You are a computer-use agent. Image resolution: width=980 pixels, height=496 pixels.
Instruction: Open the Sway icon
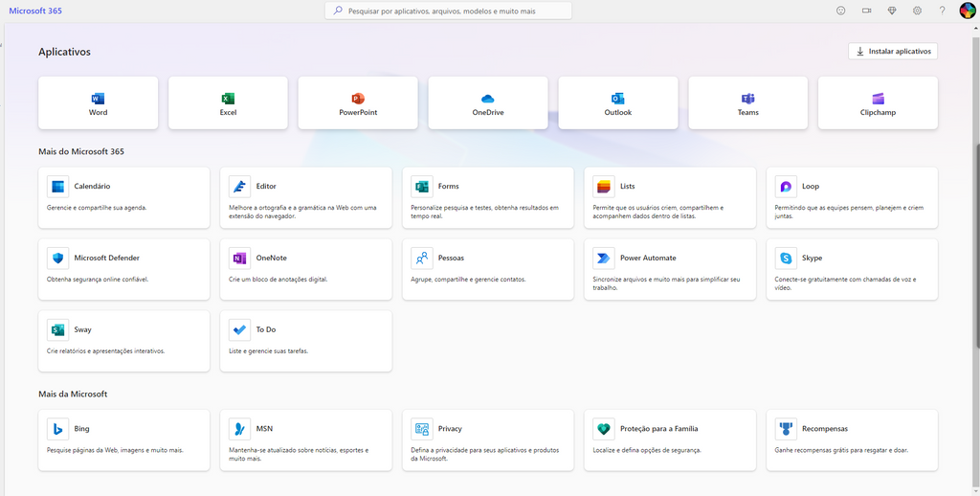coord(58,329)
